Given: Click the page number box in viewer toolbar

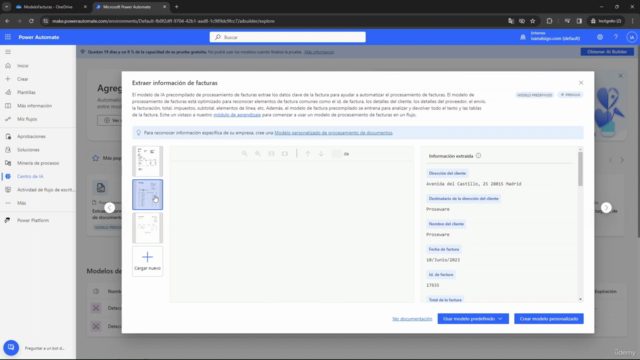Looking at the screenshot, I should pyautogui.click(x=336, y=154).
